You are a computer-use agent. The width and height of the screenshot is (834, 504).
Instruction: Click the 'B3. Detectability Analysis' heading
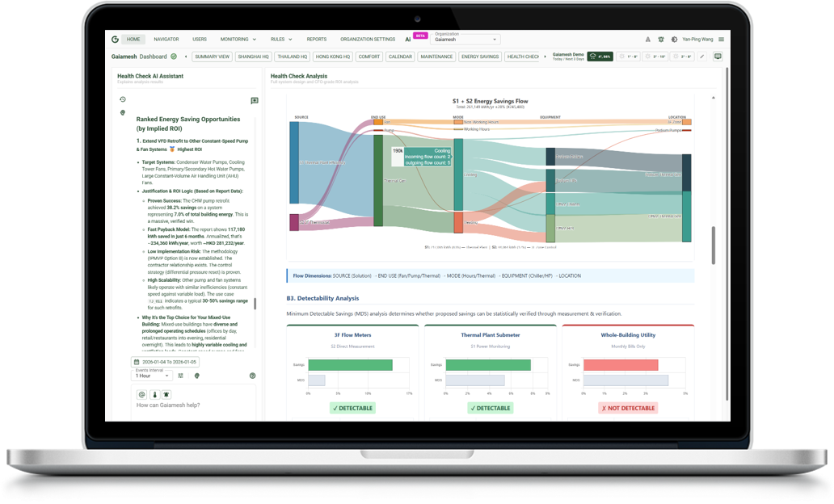(323, 298)
